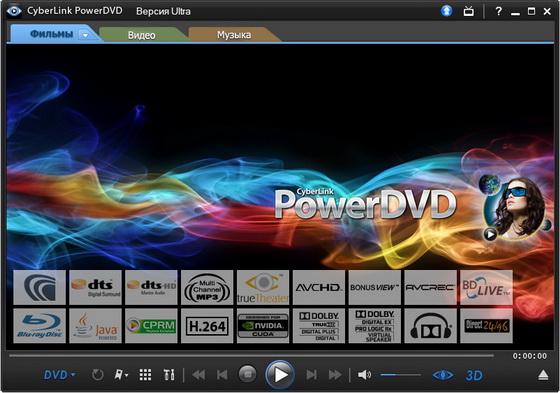Click the Multi Channel MP3 tile
The width and height of the screenshot is (560, 393).
pyautogui.click(x=207, y=288)
